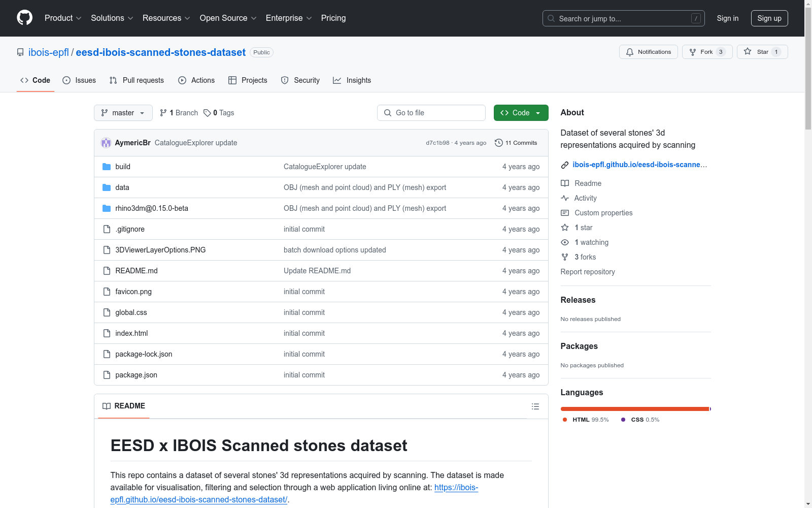Click the tag icon beside '0 Tags'
Viewport: 812px width, 508px height.
207,113
